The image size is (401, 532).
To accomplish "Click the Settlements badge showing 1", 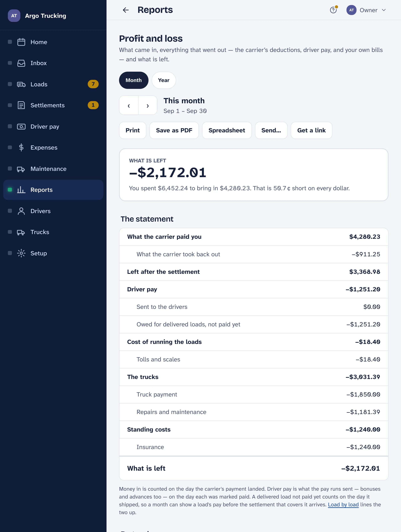I will [93, 105].
